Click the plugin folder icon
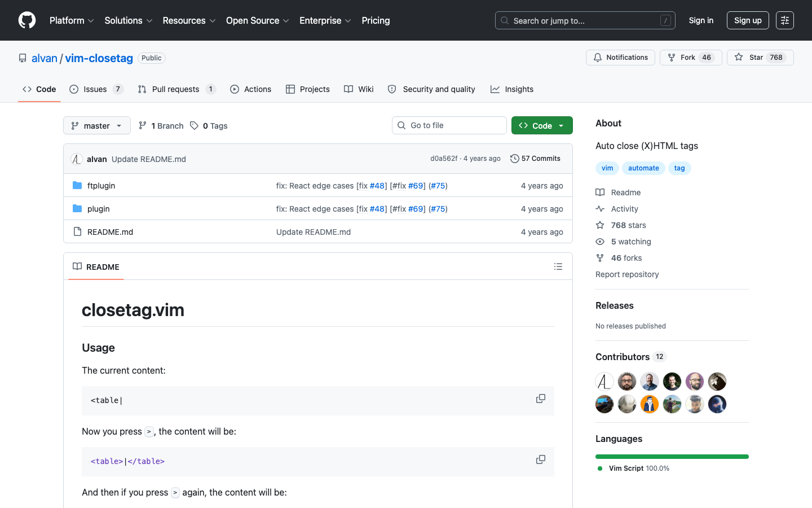812x508 pixels. pyautogui.click(x=77, y=209)
